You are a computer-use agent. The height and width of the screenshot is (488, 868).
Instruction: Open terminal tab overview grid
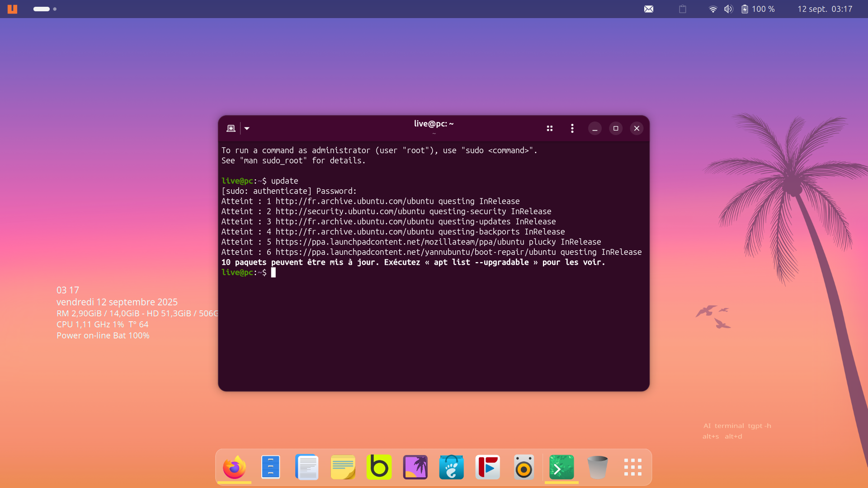pyautogui.click(x=550, y=128)
